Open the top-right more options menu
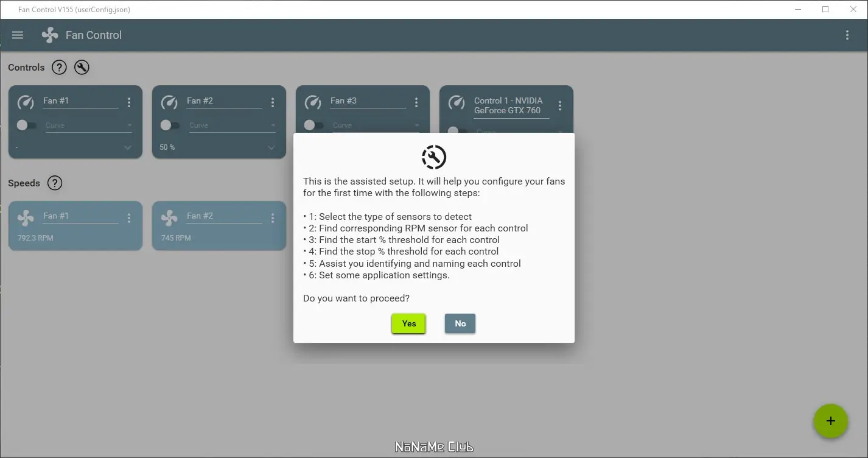This screenshot has height=458, width=868. [847, 35]
